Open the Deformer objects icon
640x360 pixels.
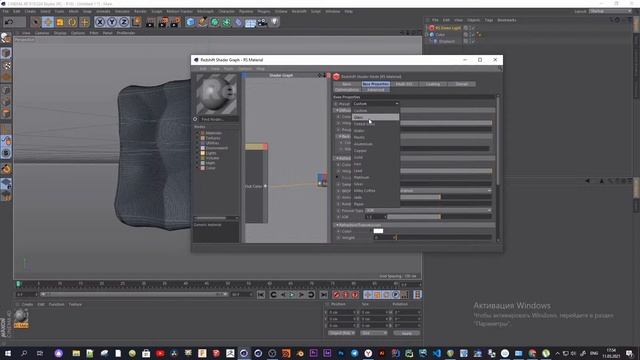point(238,22)
